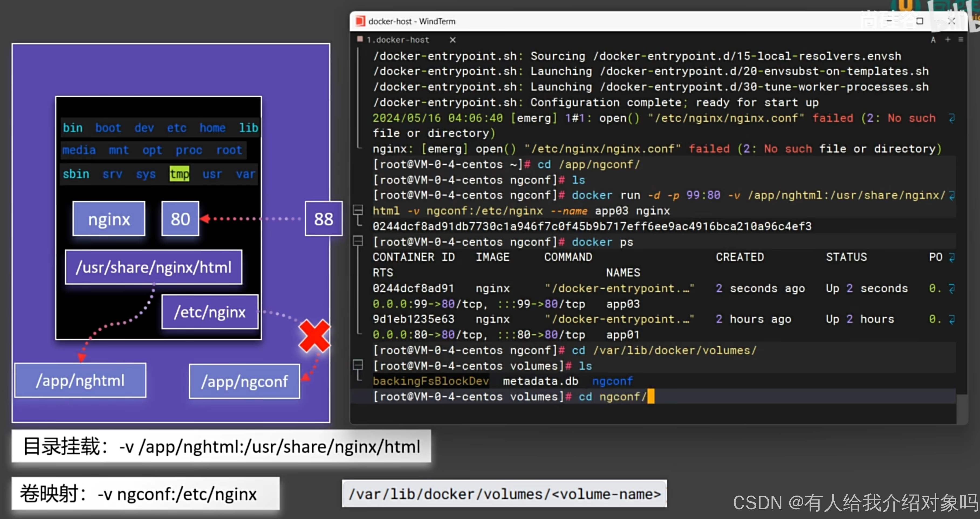Click the 'cd /app/ngconf/' command line
The width and height of the screenshot is (980, 519).
588,165
